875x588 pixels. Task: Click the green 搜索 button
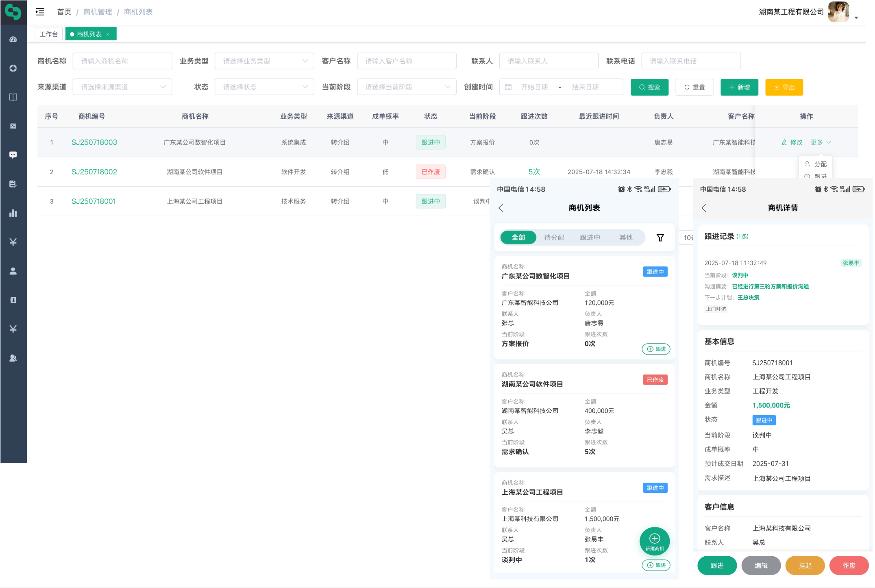tap(649, 87)
